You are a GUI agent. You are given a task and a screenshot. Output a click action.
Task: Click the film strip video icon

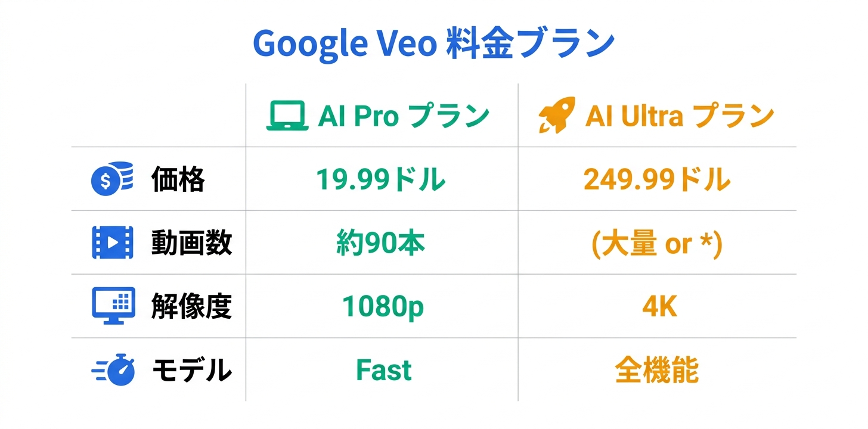[113, 243]
